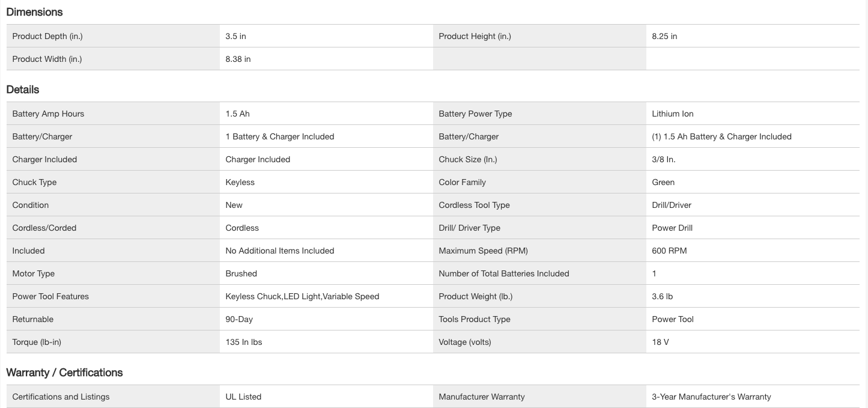Click the Number of Total Batteries Included label
Image resolution: width=868 pixels, height=408 pixels.
(x=504, y=273)
